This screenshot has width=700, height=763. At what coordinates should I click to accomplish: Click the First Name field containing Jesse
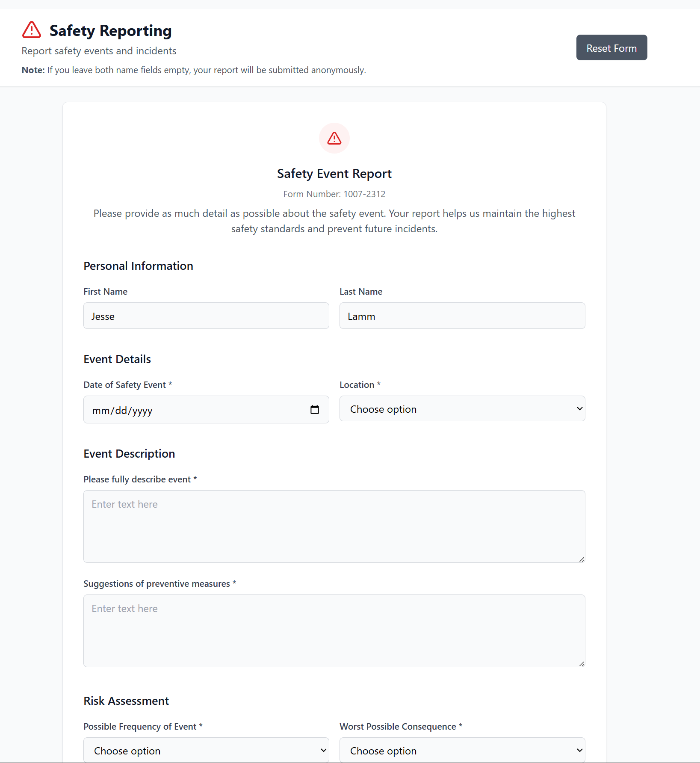[206, 316]
